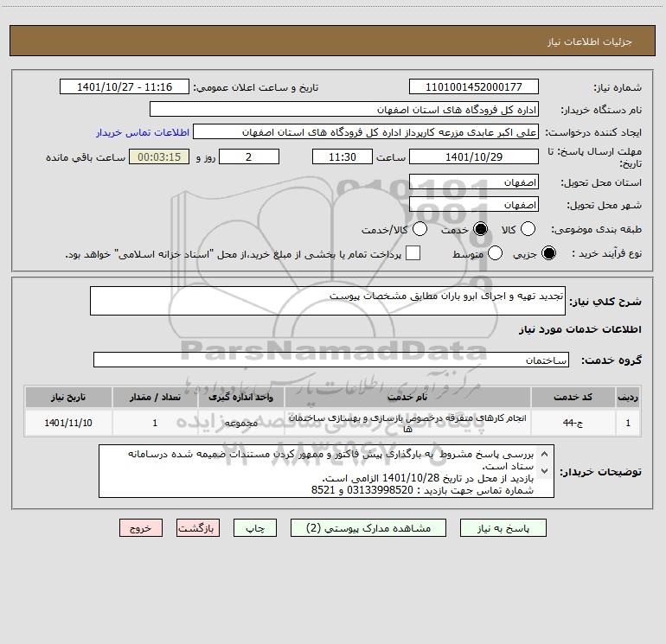666x644 pixels.
Task: Click the need date cell 1401/11/10
Action: pos(68,423)
